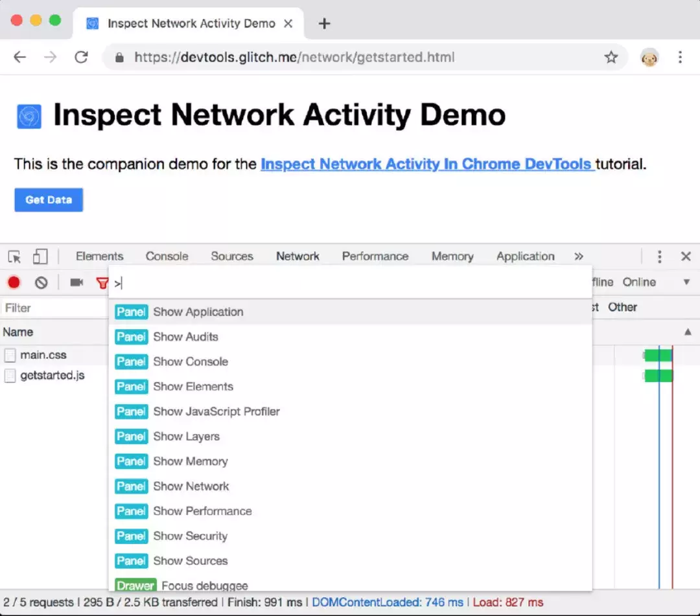Screen dimensions: 700x616
Task: Switch to the Performance tab
Action: 375,257
